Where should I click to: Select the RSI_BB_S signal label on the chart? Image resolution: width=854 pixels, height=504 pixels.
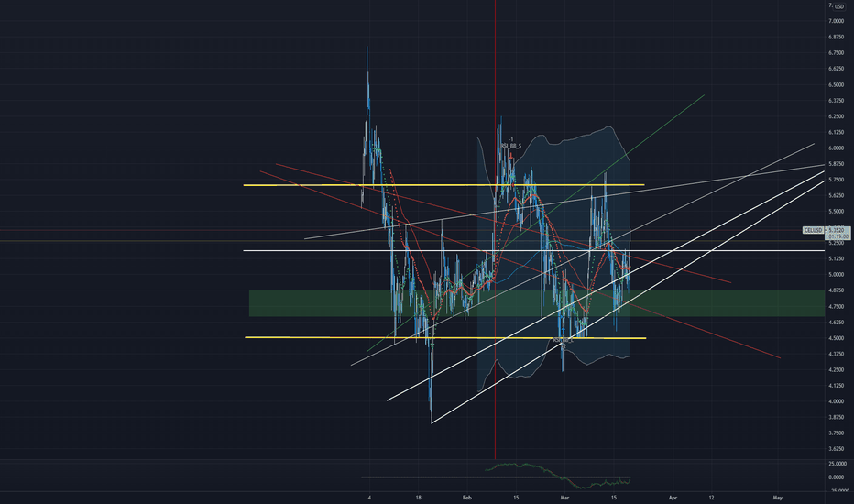511,146
